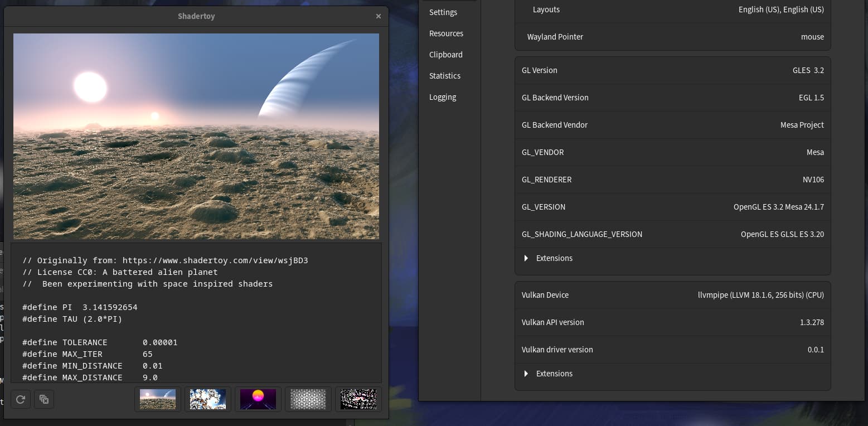Click the 'GL Version' row label

pos(540,70)
